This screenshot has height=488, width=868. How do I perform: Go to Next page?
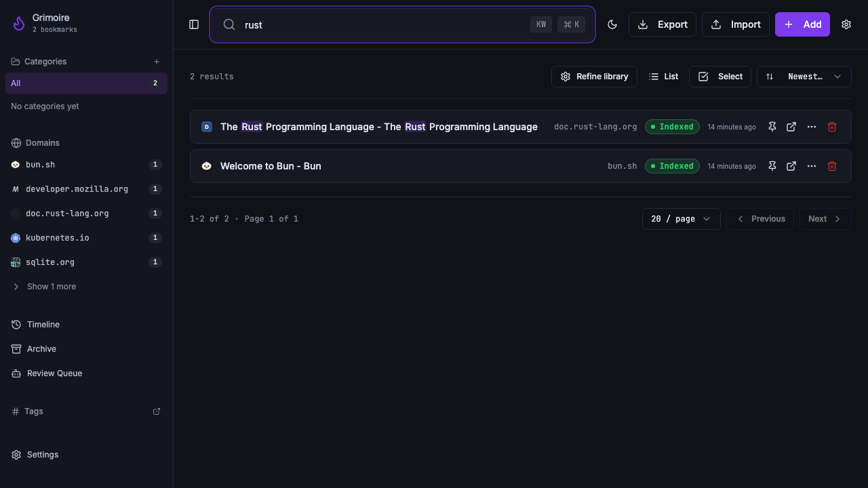(825, 219)
